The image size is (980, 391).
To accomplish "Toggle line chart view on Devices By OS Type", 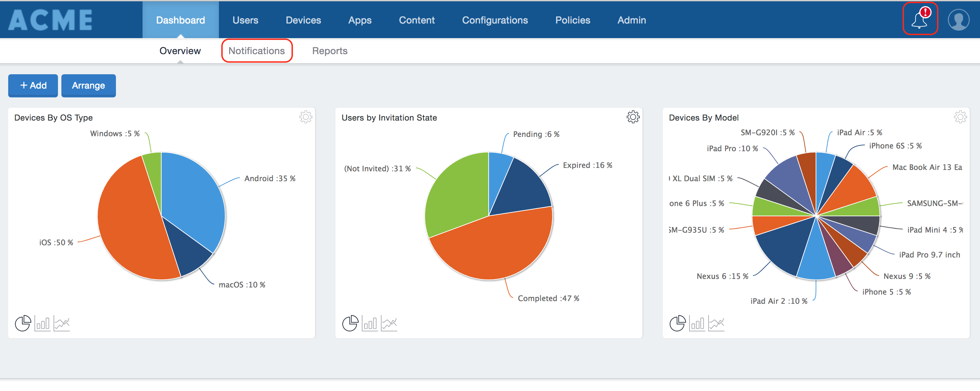I will click(x=62, y=324).
